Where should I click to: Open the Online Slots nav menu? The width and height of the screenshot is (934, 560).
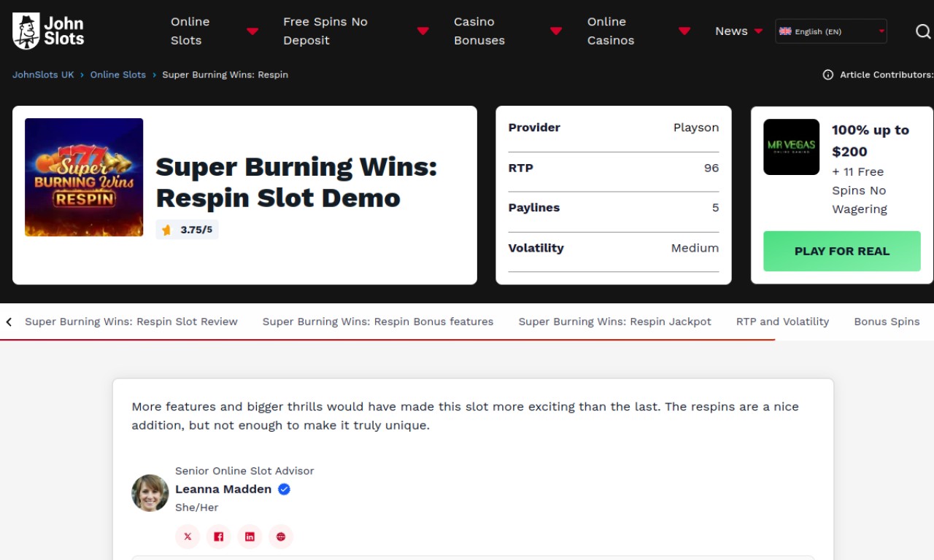tap(190, 31)
